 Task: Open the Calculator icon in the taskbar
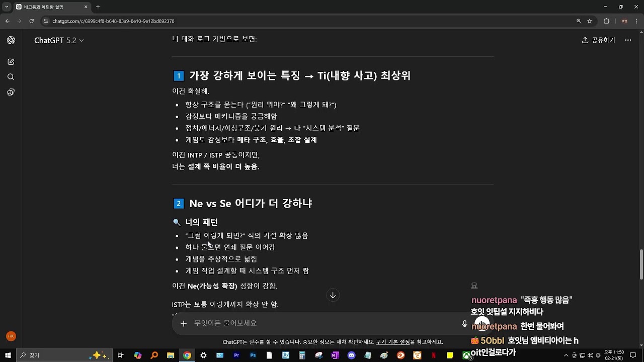tap(302, 355)
